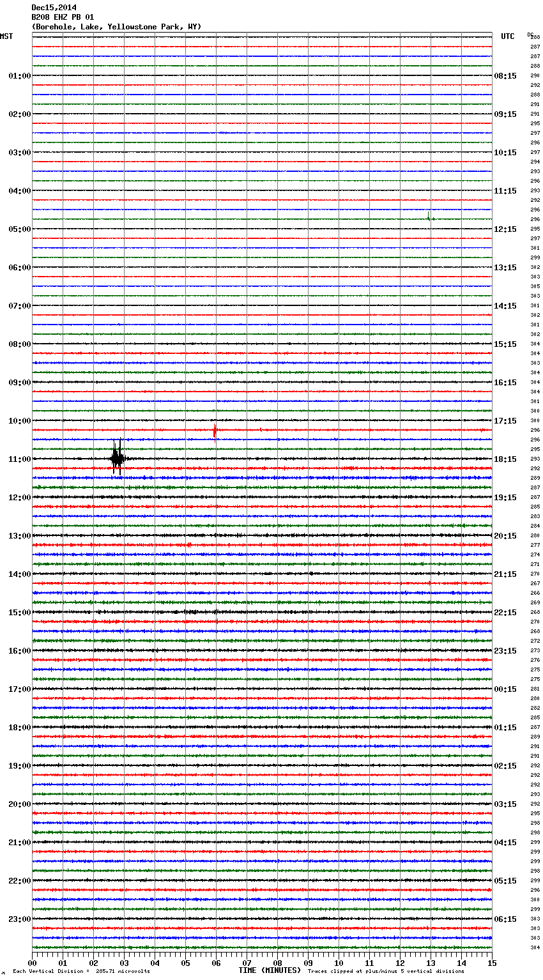Select the 04:00 MST row label

click(x=19, y=191)
